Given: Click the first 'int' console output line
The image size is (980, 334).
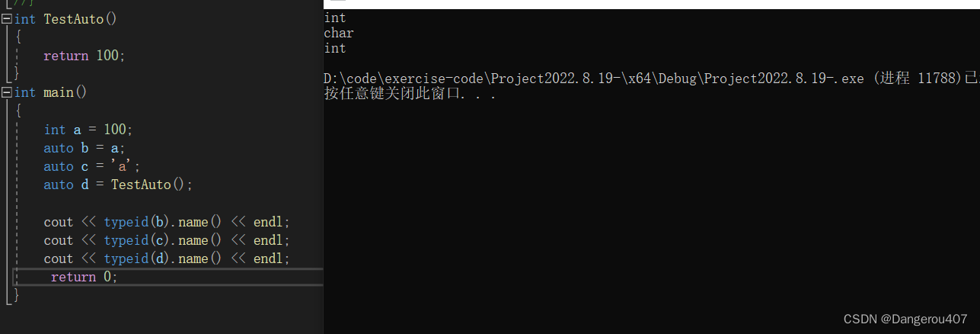Looking at the screenshot, I should (335, 18).
